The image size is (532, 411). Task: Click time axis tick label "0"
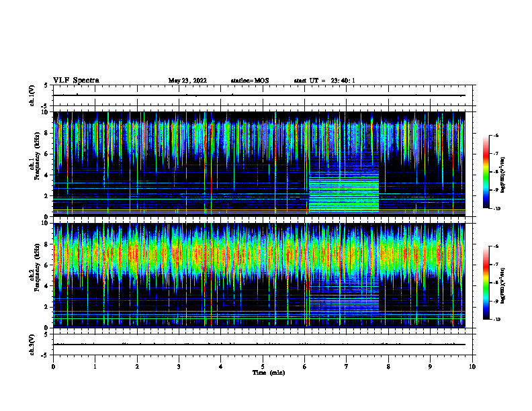pyautogui.click(x=53, y=367)
